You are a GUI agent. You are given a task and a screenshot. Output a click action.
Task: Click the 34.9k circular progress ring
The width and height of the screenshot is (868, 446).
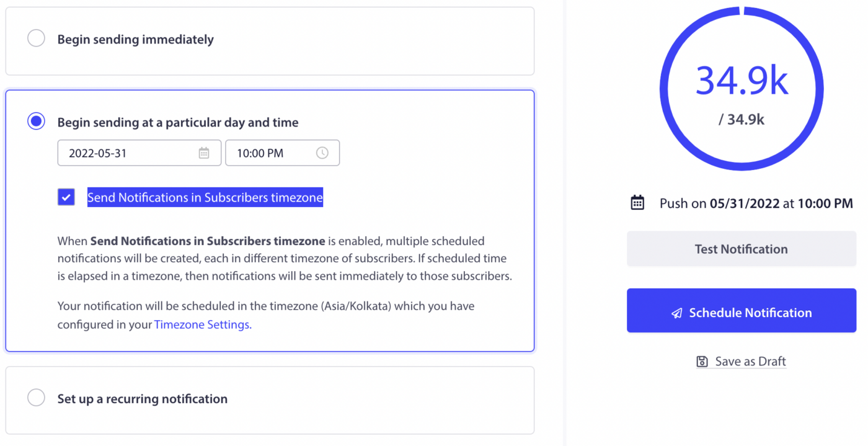click(x=742, y=89)
